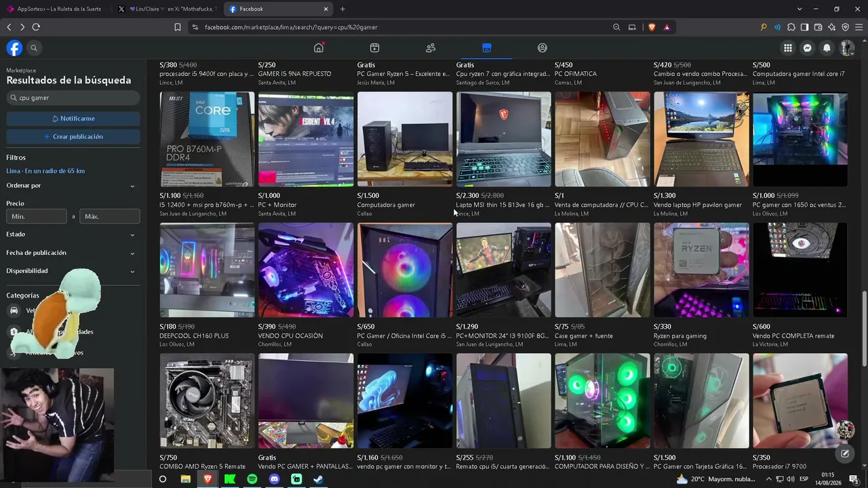Open 'DEEPCOOL CH160 PLUS' listing
The width and height of the screenshot is (868, 488).
tap(207, 270)
